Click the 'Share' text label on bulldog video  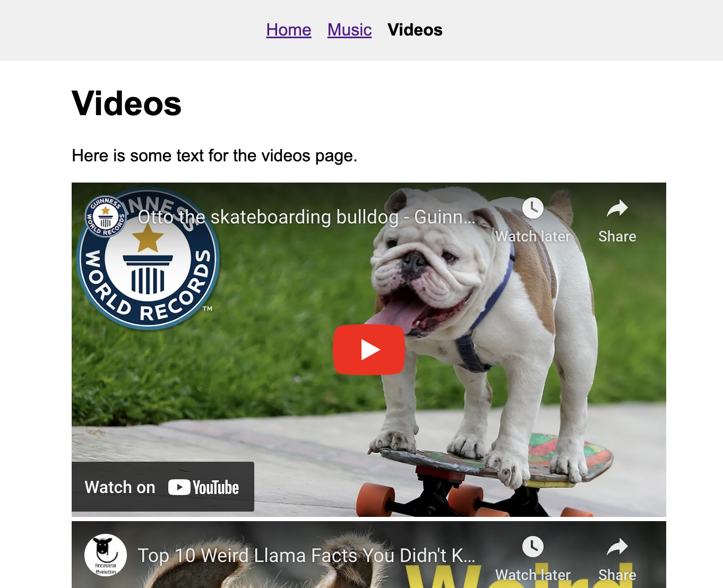[x=617, y=237]
